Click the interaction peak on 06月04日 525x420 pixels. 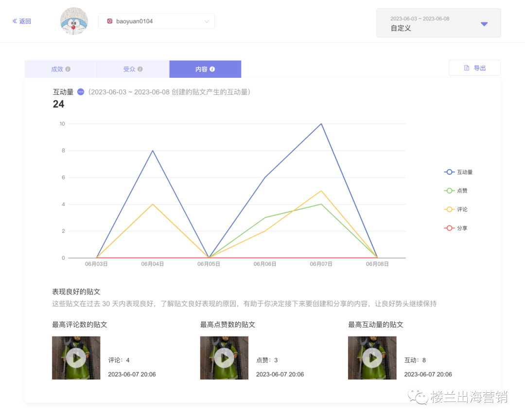coord(153,151)
